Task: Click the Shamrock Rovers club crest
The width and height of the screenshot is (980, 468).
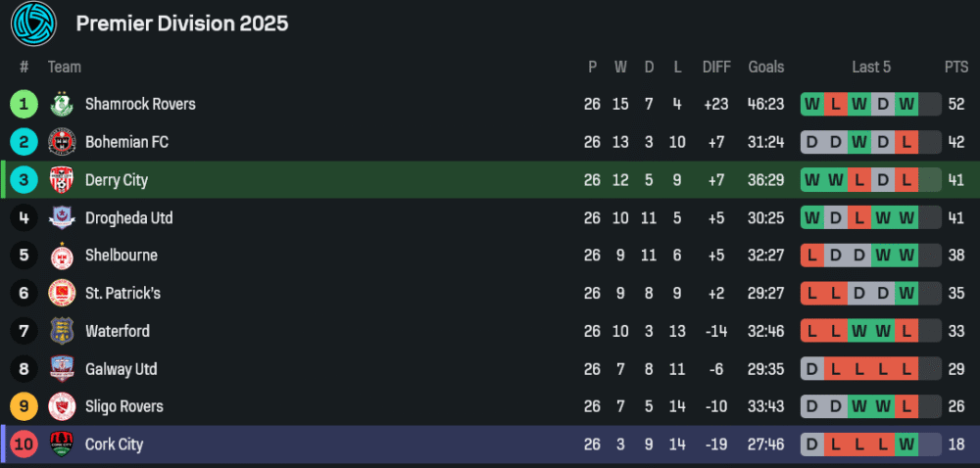Action: [62, 104]
